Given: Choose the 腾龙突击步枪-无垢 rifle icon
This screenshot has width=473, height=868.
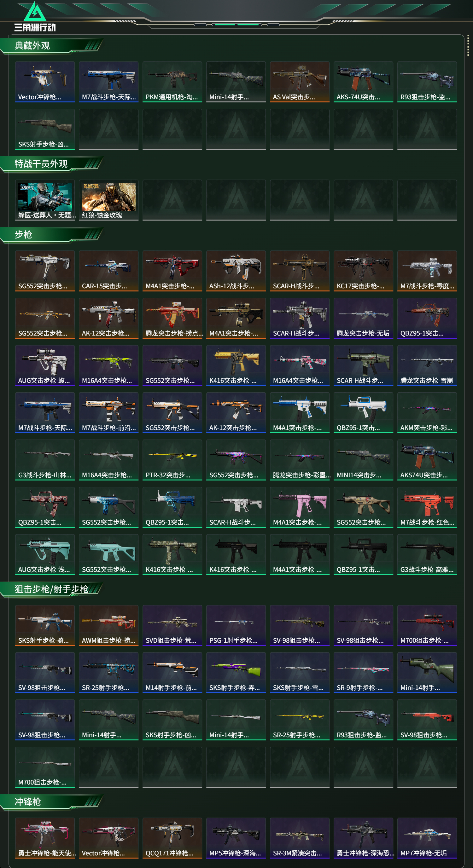Looking at the screenshot, I should point(364,318).
